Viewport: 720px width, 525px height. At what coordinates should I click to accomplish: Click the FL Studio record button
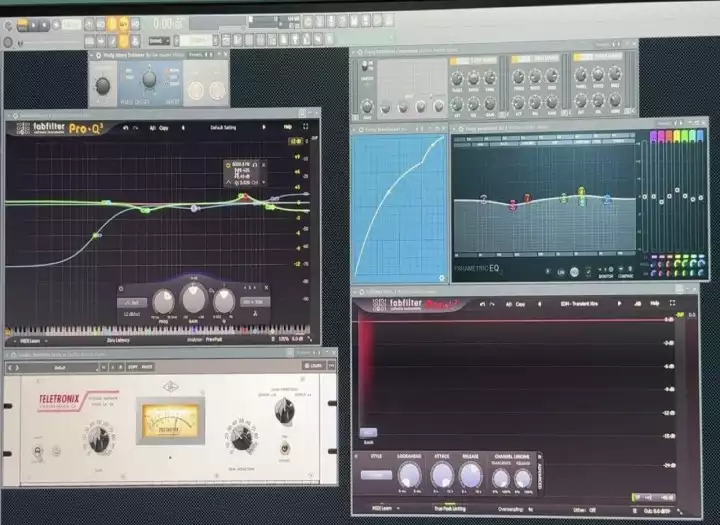tap(56, 25)
